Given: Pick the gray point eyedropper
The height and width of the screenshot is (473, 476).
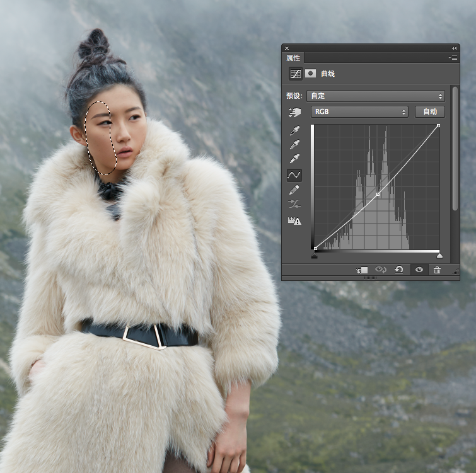Looking at the screenshot, I should pos(294,145).
